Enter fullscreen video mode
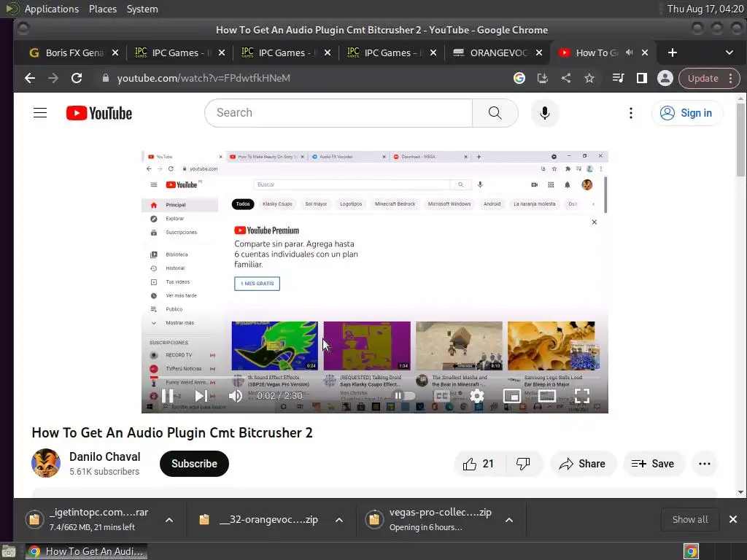Image resolution: width=747 pixels, height=560 pixels. [x=582, y=396]
